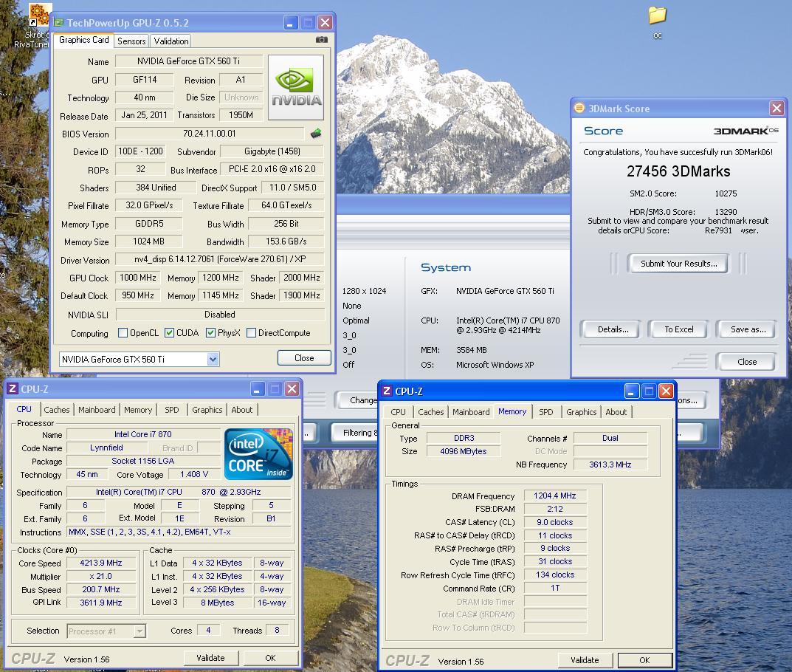Viewport: 792px width, 672px height.
Task: Toggle the CUDA checkbox in GPU-Z
Action: click(x=170, y=333)
